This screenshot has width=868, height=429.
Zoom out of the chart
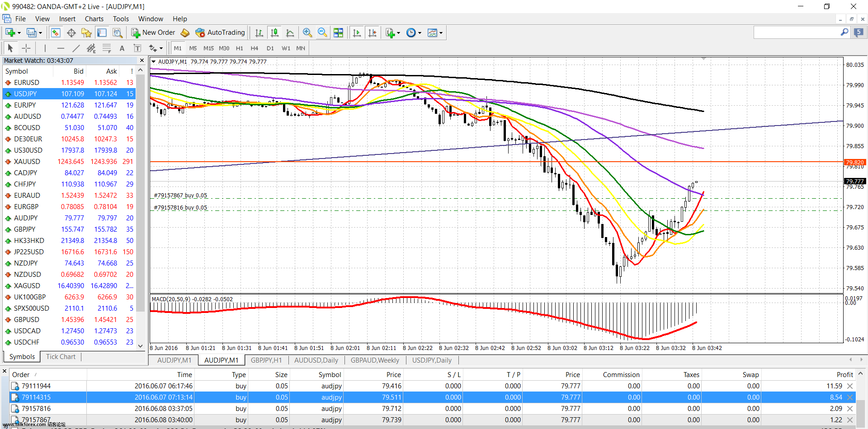323,33
